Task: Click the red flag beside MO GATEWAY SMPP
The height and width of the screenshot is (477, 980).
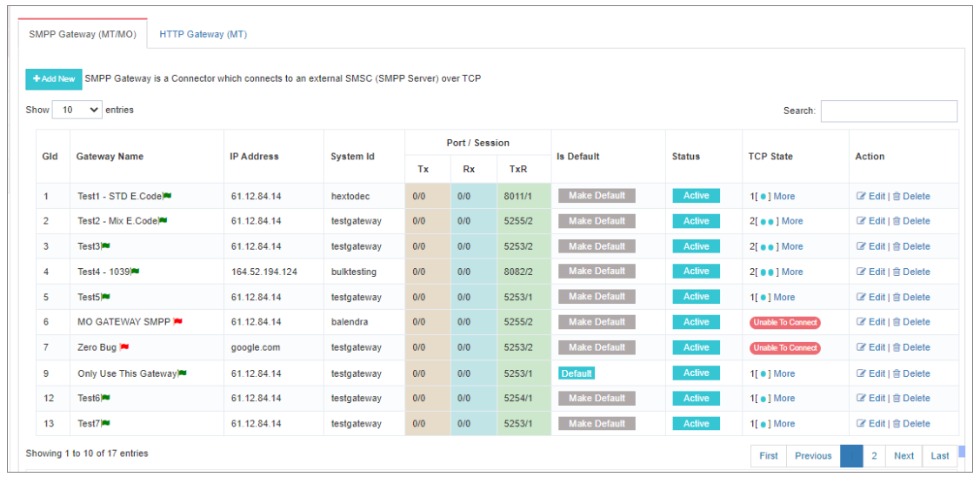Action: (178, 322)
